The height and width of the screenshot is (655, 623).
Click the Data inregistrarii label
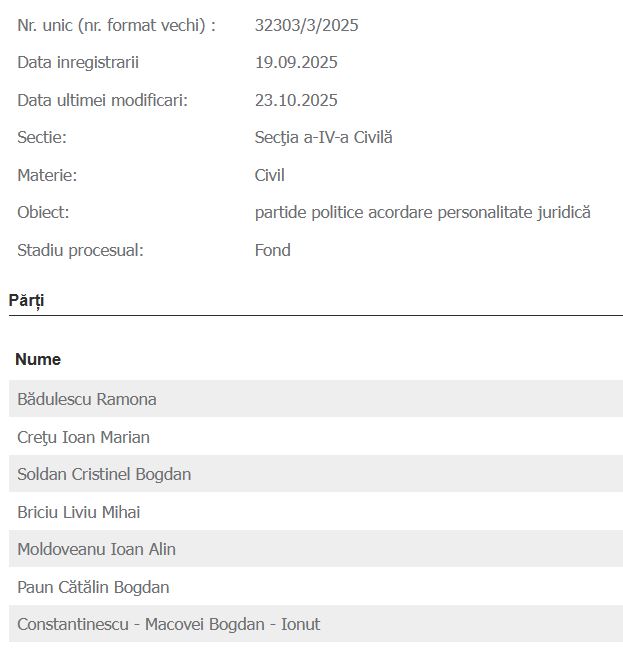click(x=78, y=62)
